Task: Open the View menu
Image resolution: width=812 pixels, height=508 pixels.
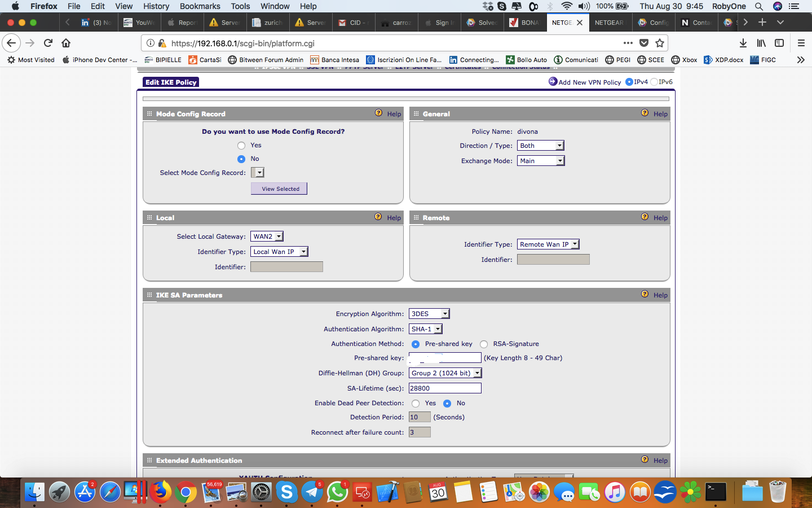Action: (x=124, y=6)
